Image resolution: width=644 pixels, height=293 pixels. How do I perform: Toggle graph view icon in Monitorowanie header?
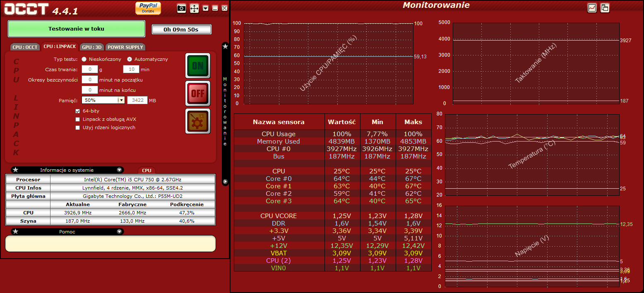[592, 7]
